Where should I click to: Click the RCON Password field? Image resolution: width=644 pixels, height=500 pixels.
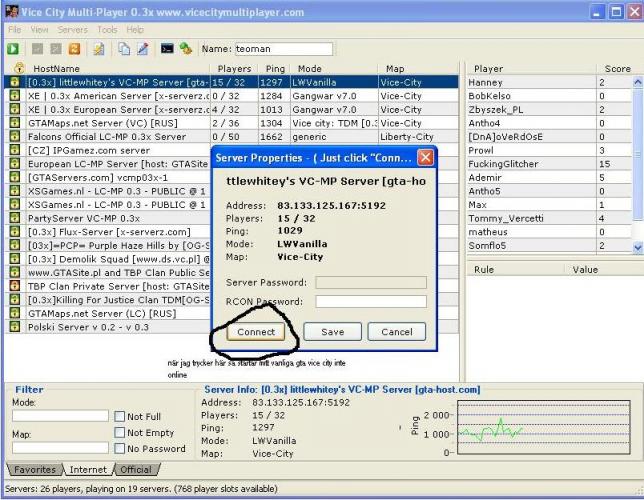click(x=371, y=302)
